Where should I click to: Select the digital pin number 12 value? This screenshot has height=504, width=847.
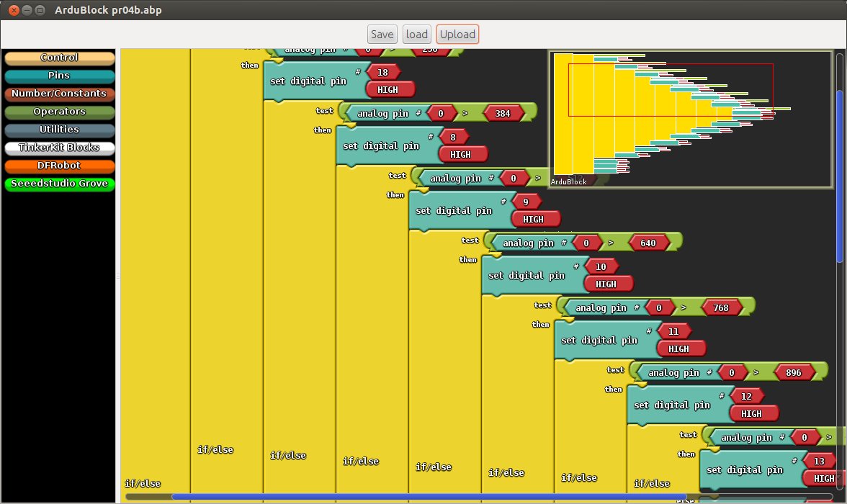(746, 397)
